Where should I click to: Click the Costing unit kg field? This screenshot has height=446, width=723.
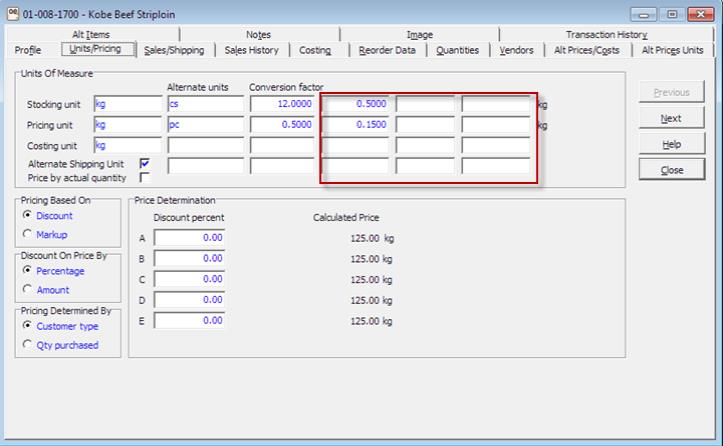[127, 146]
